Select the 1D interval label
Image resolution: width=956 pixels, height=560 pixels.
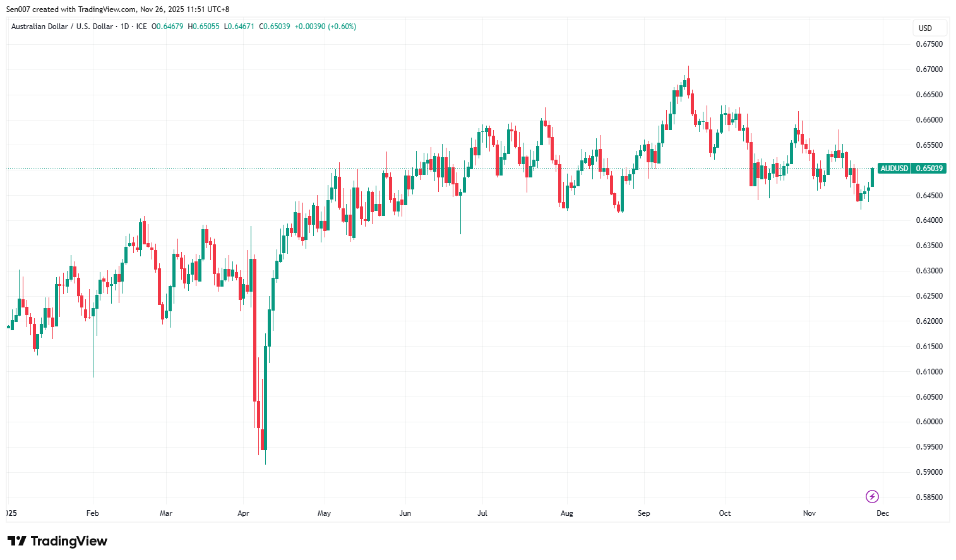click(x=124, y=27)
